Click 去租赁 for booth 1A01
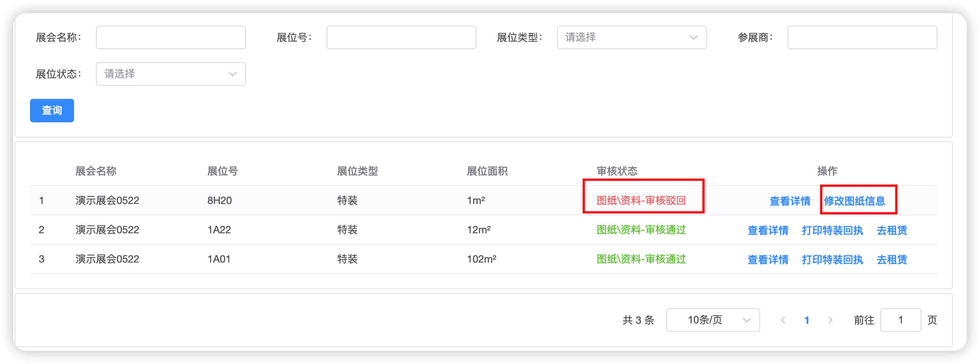Screen dimensions: 980x364 point(892,260)
